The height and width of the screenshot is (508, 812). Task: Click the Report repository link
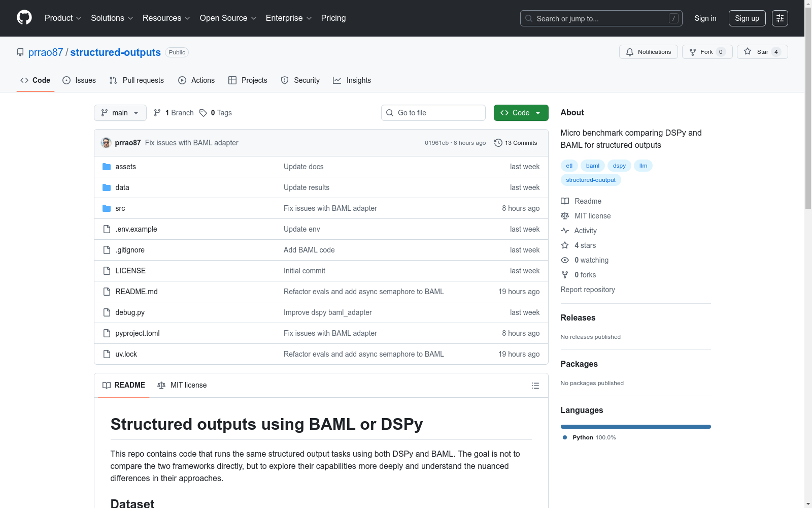tap(588, 290)
